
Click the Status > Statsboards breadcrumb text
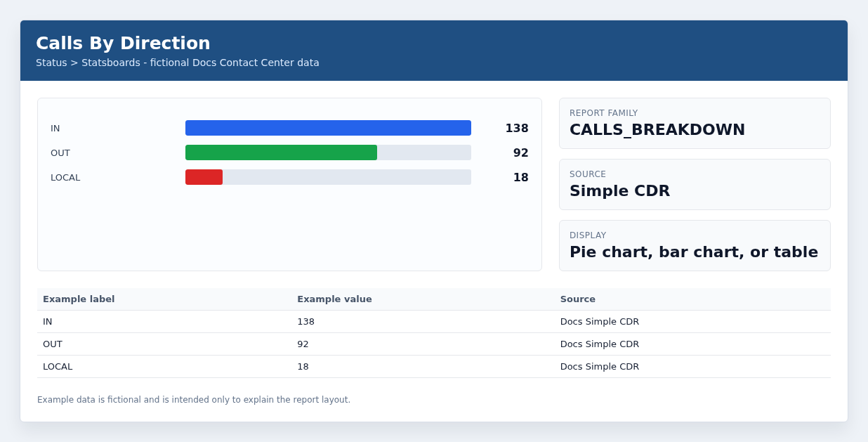88,63
